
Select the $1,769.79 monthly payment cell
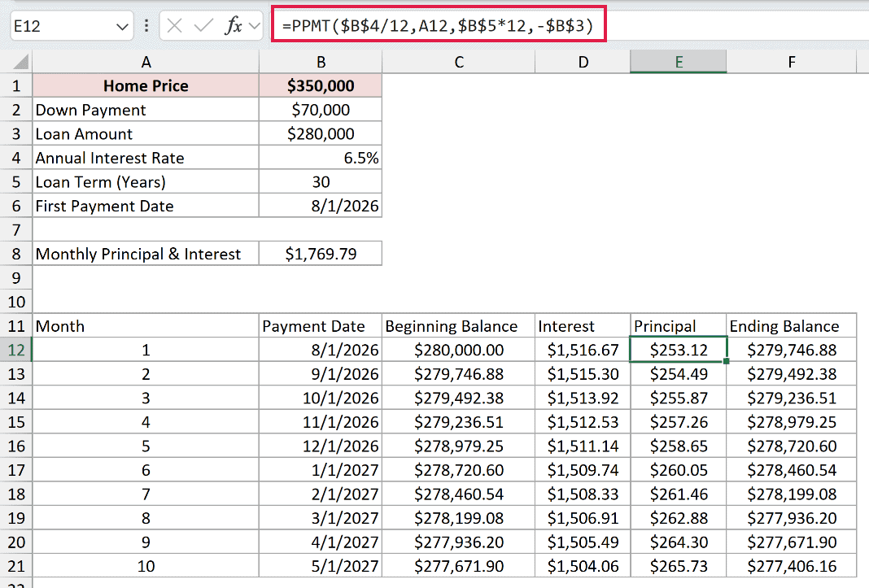tap(321, 254)
